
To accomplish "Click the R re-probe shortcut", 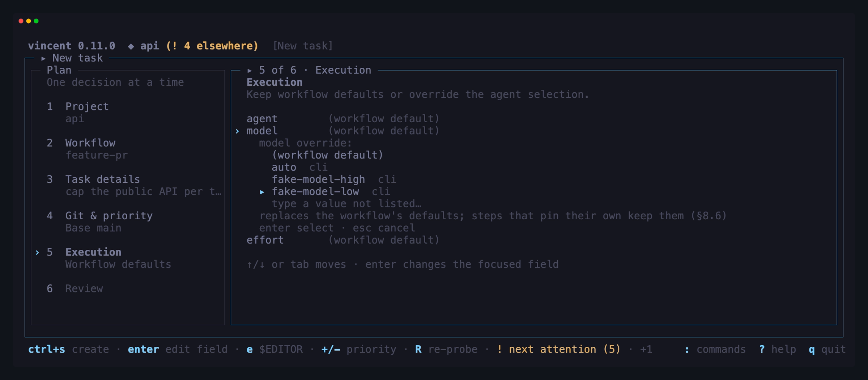I will click(x=446, y=349).
